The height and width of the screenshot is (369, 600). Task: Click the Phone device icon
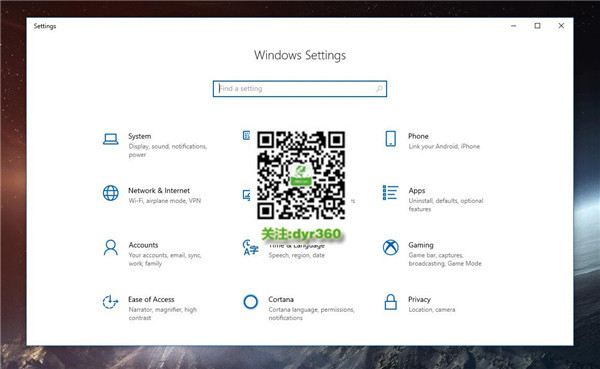(391, 139)
